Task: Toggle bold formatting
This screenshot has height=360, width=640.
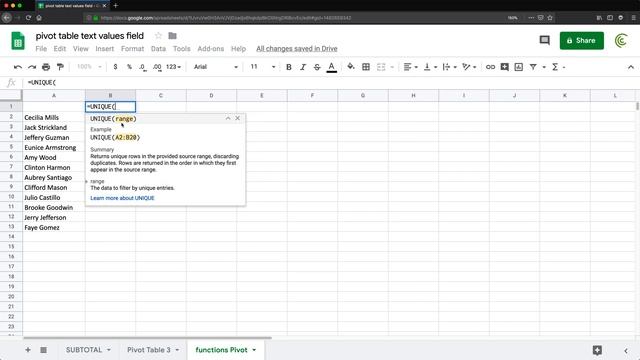Action: click(x=289, y=67)
